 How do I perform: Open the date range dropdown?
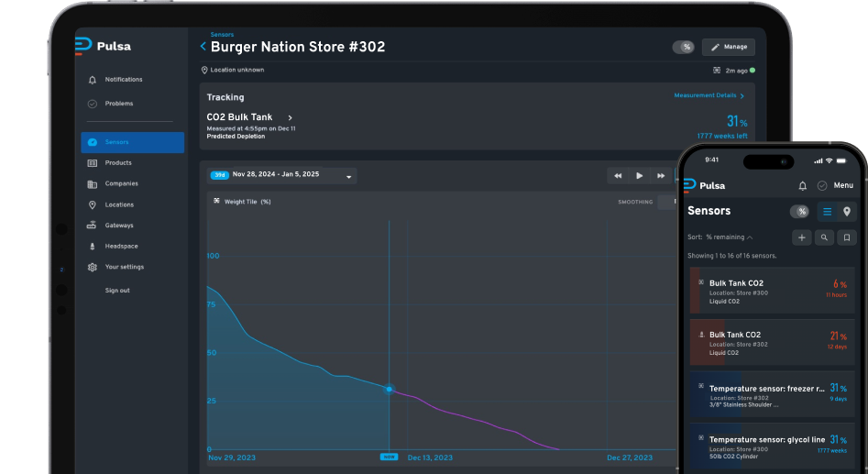[348, 176]
